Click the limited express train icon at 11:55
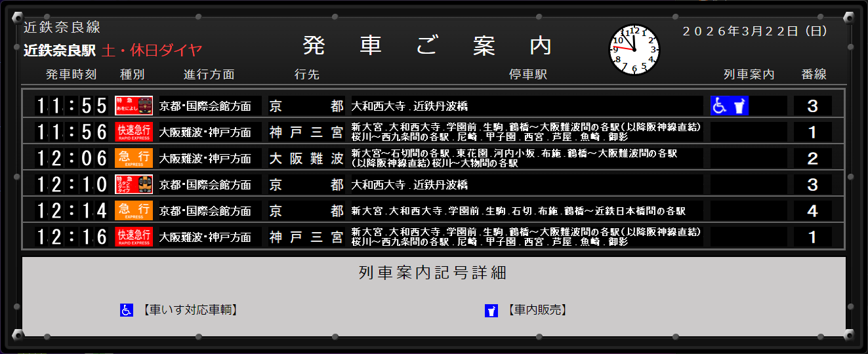868x354 pixels. click(x=134, y=106)
